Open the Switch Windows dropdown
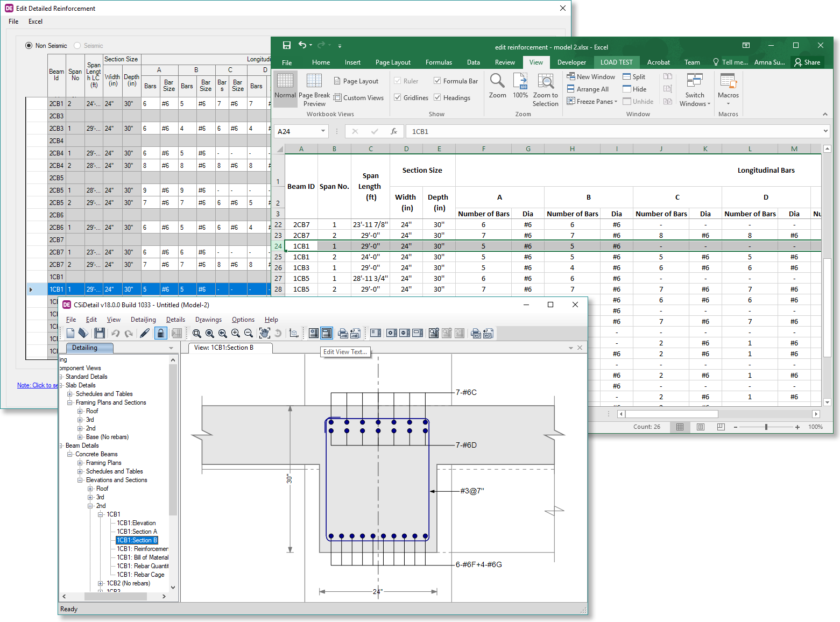Image resolution: width=840 pixels, height=622 pixels. [695, 89]
